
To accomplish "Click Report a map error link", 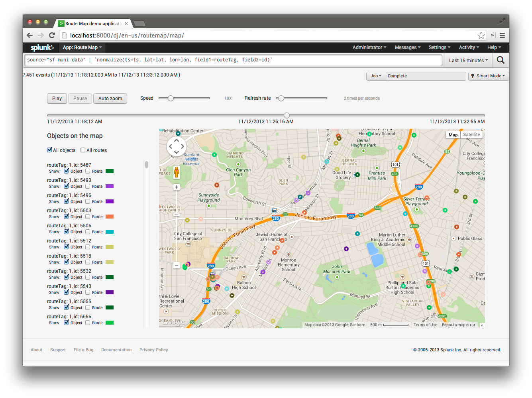I will coord(459,325).
